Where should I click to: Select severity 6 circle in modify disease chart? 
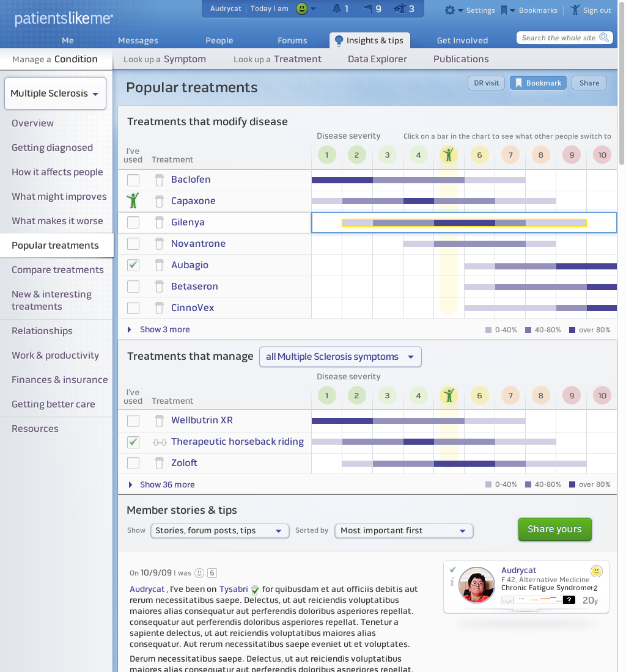click(x=479, y=155)
